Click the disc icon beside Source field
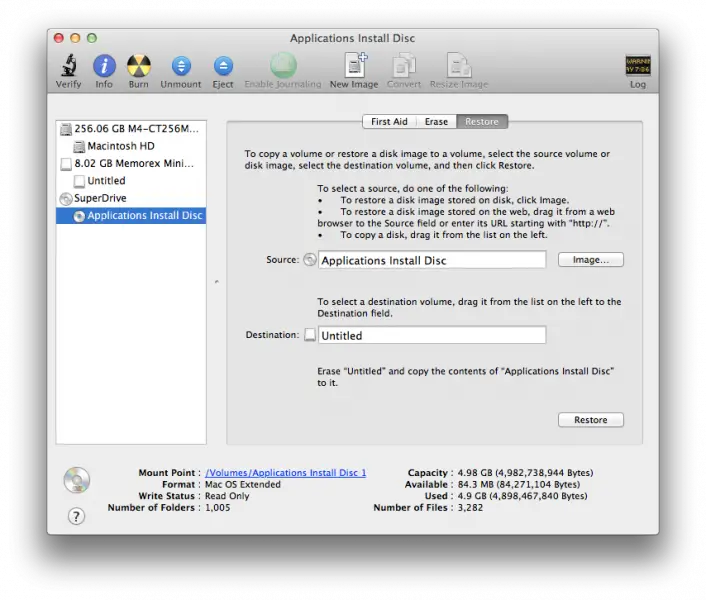 (x=309, y=260)
